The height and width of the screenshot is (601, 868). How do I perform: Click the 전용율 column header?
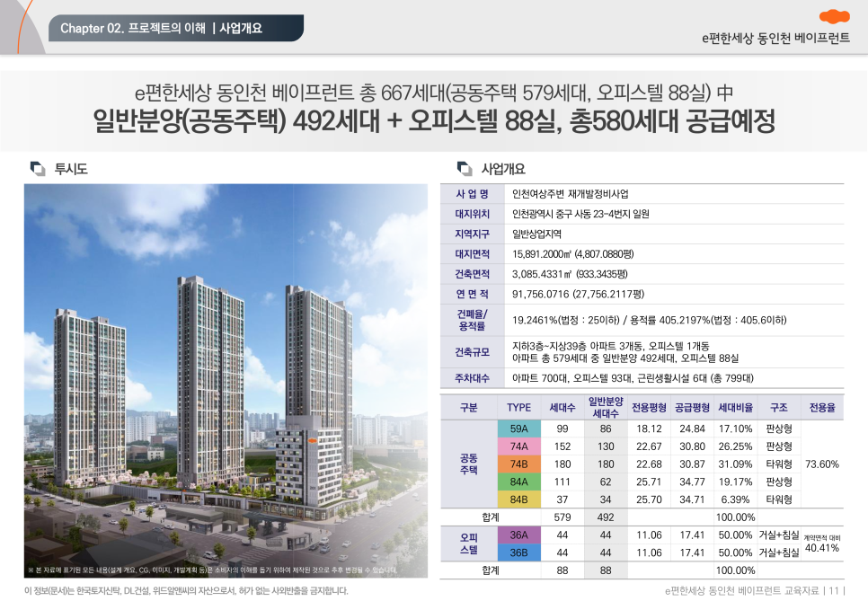[x=822, y=407]
